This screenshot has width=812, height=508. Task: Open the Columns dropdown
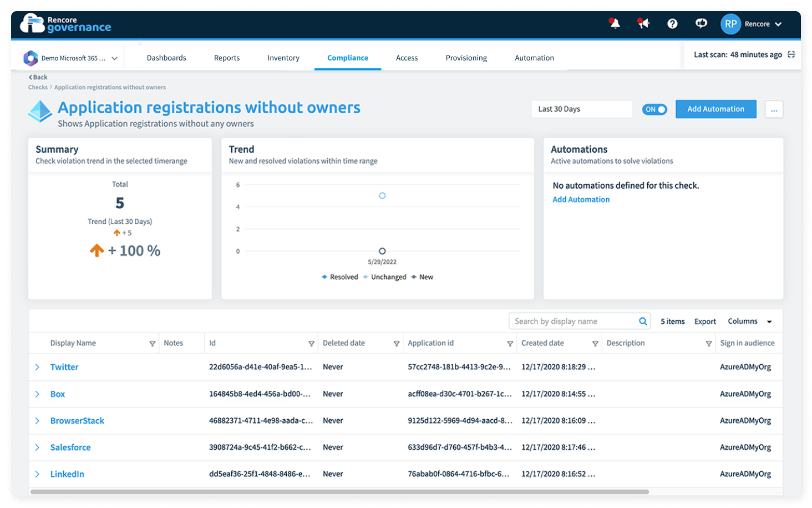click(750, 321)
